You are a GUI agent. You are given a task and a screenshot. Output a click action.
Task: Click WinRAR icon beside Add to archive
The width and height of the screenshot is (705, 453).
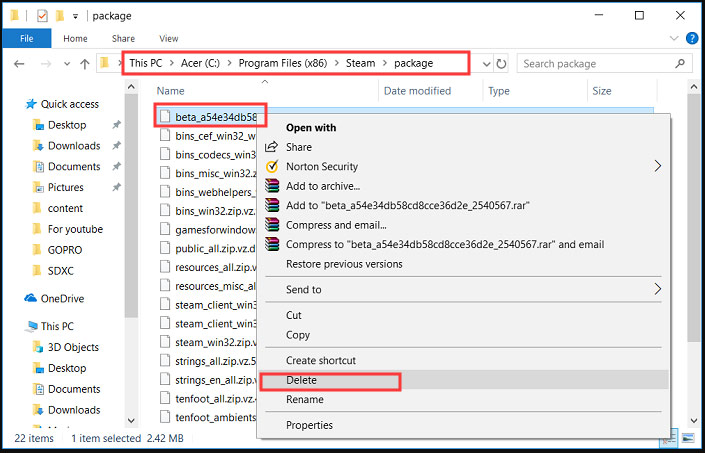pyautogui.click(x=272, y=186)
